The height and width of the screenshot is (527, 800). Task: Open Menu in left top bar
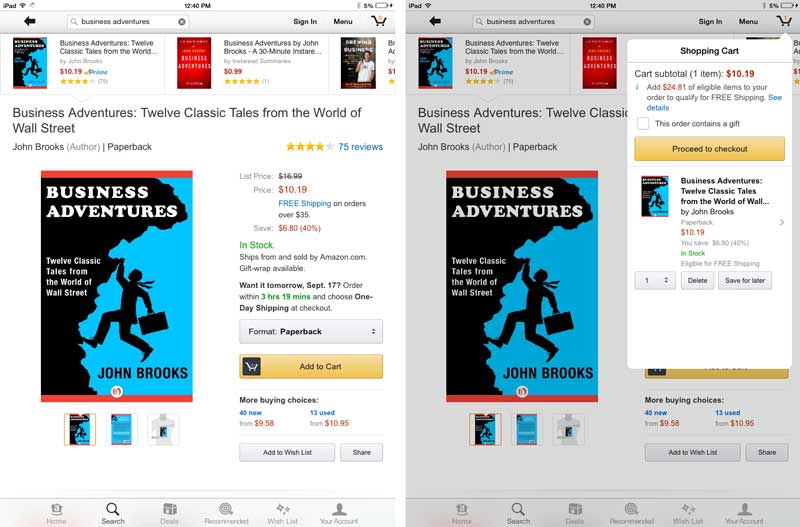point(343,21)
